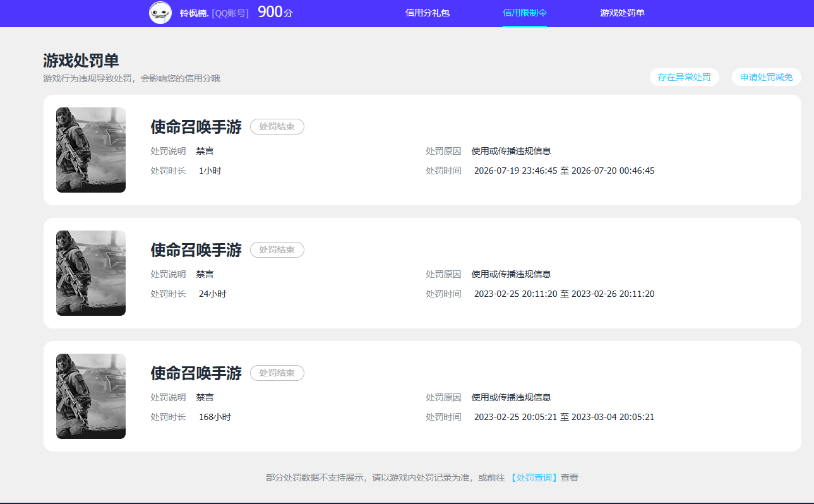
Task: Click duration value 1小时
Action: click(210, 171)
